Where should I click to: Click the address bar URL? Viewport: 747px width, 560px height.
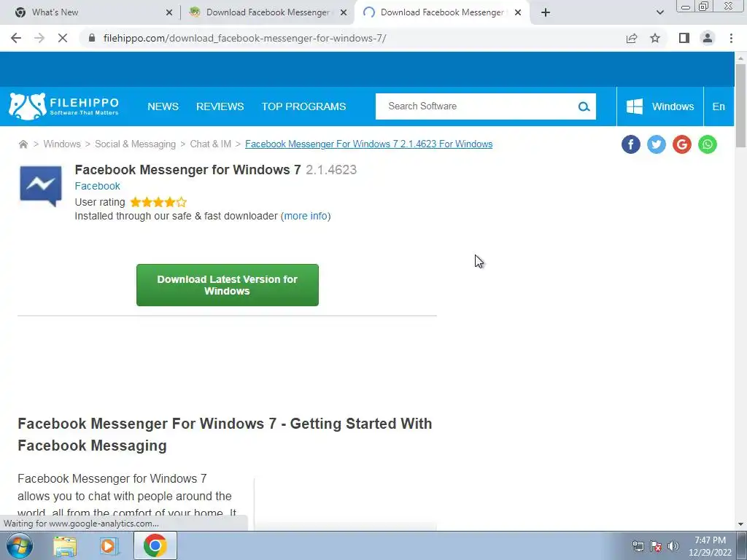(x=244, y=38)
